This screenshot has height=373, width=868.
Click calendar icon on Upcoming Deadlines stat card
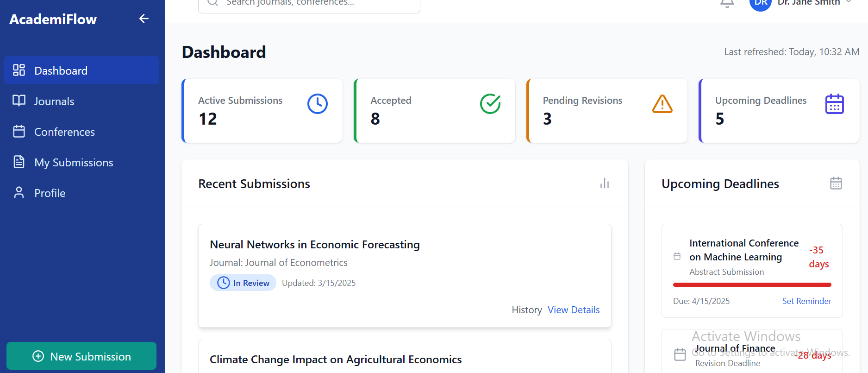[835, 104]
